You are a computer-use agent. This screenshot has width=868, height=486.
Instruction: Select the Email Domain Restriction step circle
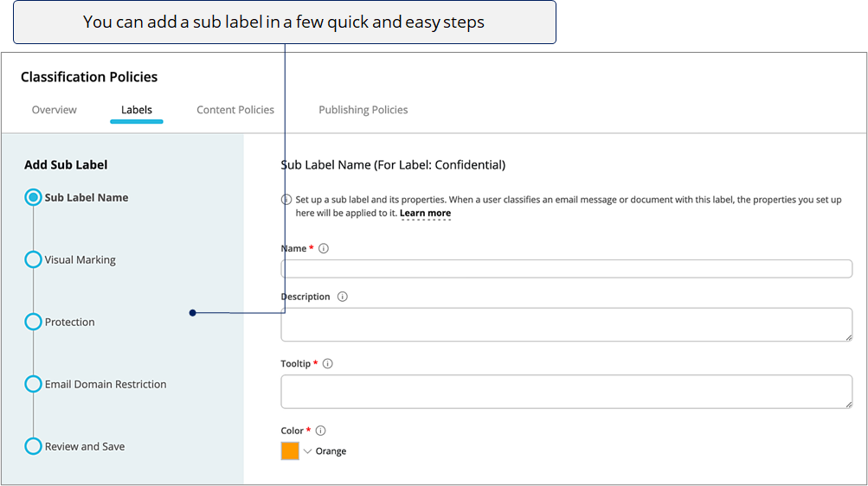pos(33,384)
